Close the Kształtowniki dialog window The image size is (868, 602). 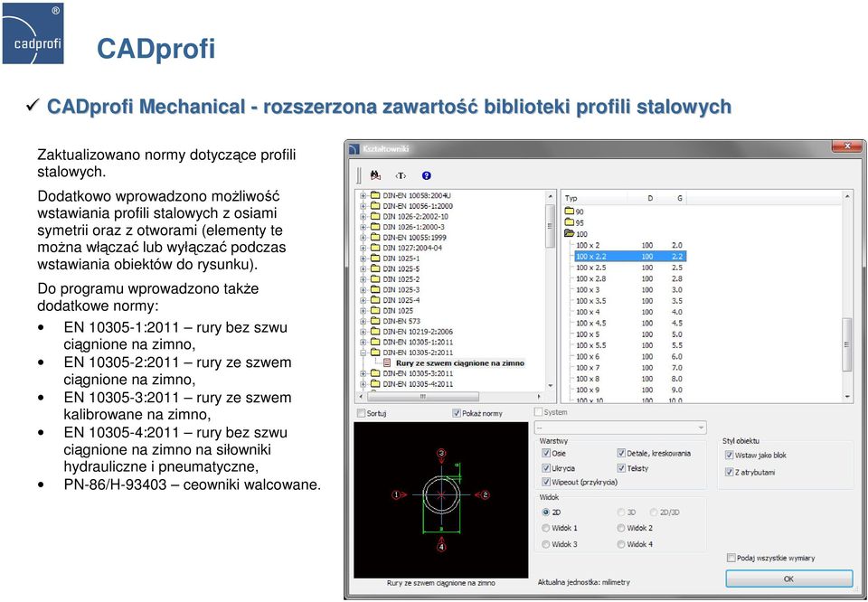pos(846,146)
